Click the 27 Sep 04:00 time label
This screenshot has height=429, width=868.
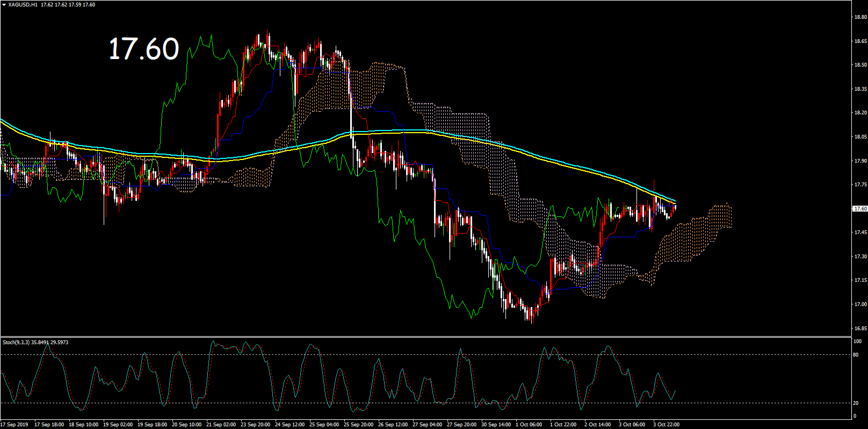coord(427,425)
